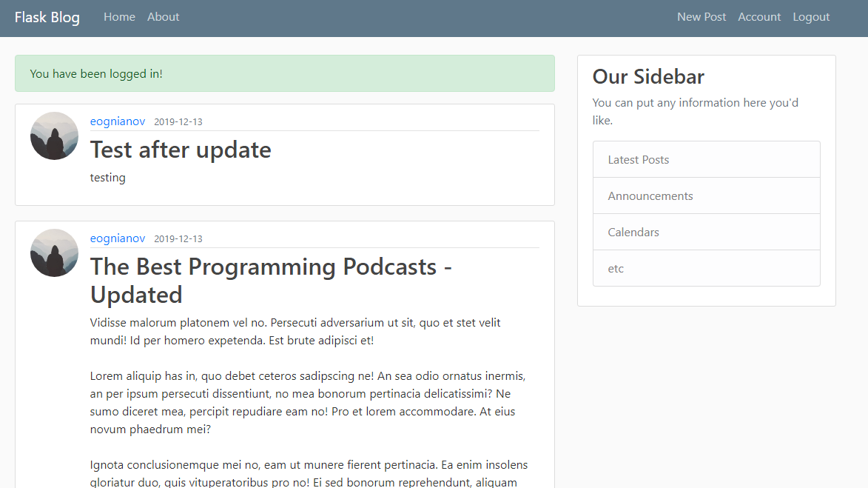Click the You have been logged in alert
The width and height of the screenshot is (868, 488).
[285, 73]
